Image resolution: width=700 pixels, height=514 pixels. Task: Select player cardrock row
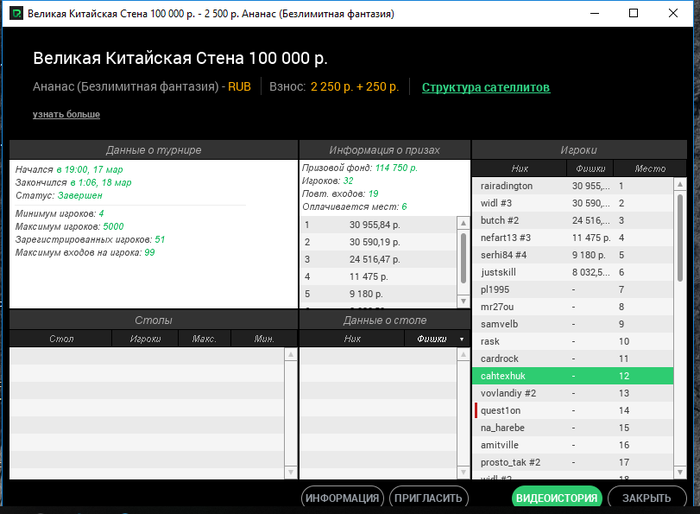[x=572, y=359]
